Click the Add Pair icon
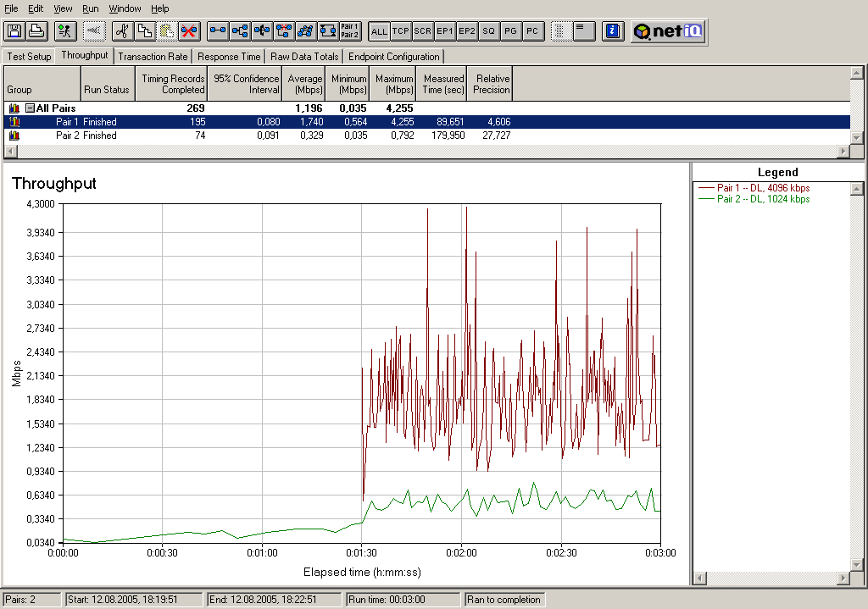The height and width of the screenshot is (609, 868). pyautogui.click(x=218, y=31)
